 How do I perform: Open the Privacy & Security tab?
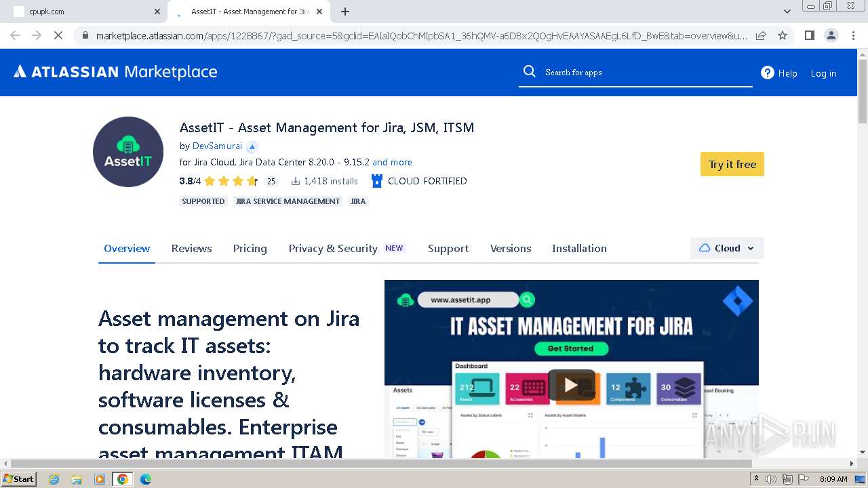[333, 249]
